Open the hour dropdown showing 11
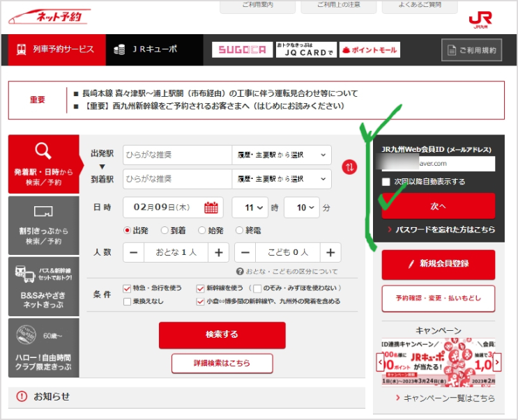518x420 pixels. [x=250, y=208]
